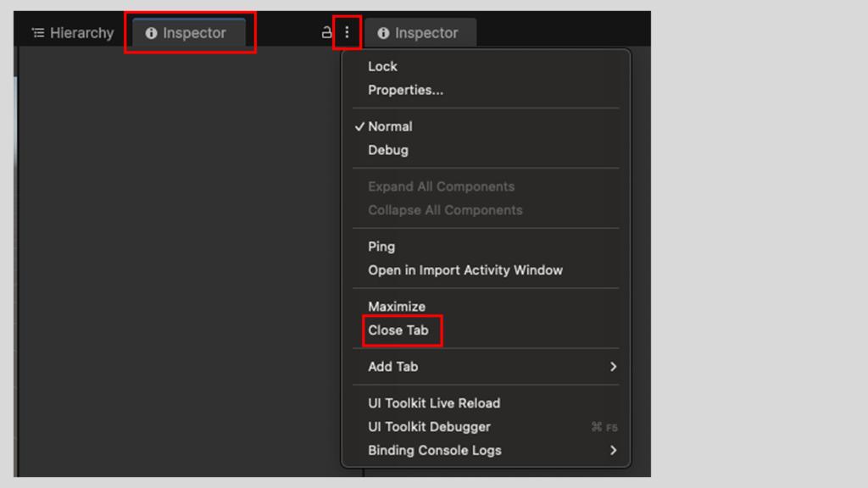Select Open in Import Activity Window
This screenshot has width=868, height=488.
[465, 270]
